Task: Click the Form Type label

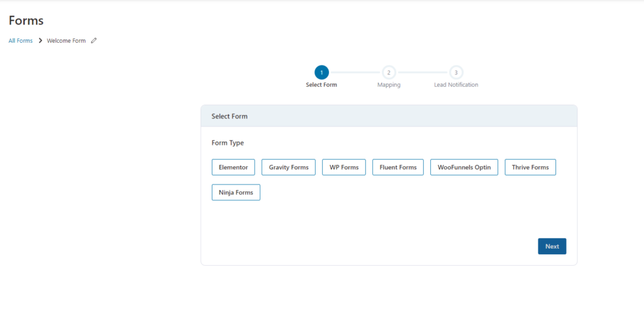Action: click(228, 143)
